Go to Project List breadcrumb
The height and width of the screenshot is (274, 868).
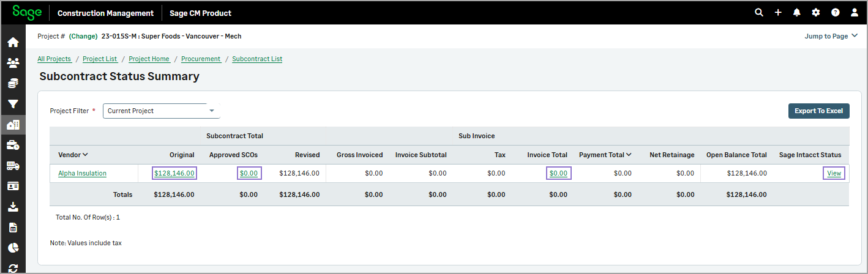point(100,59)
